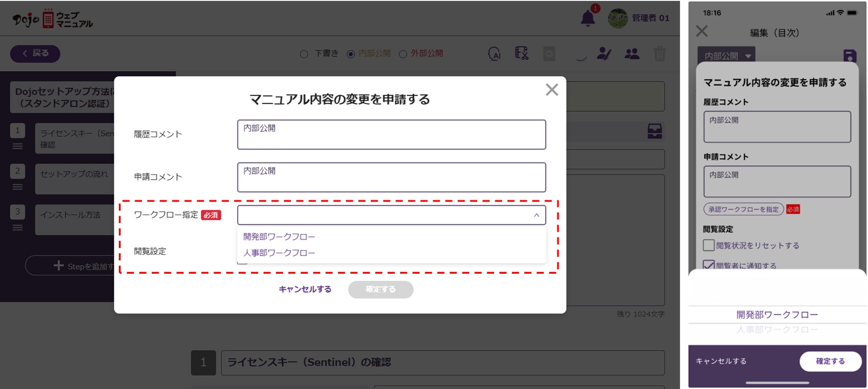This screenshot has height=389, width=868.
Task: Click drag handle under step 1
Action: tap(18, 146)
